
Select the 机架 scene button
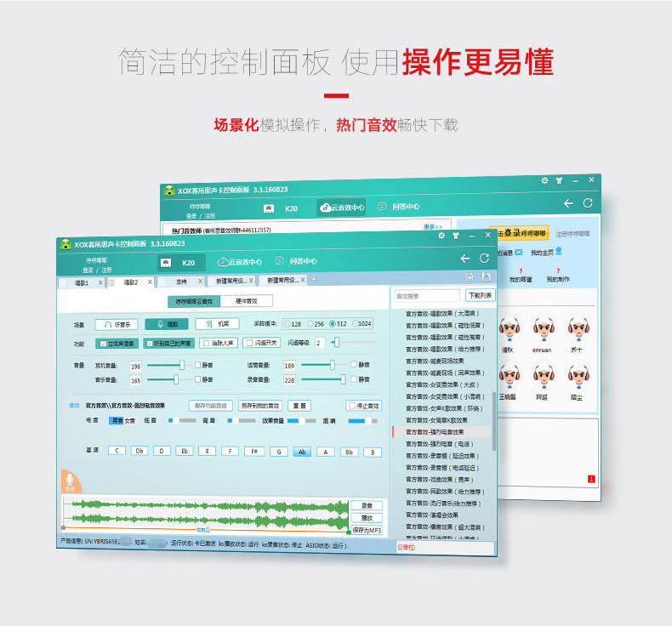click(218, 323)
